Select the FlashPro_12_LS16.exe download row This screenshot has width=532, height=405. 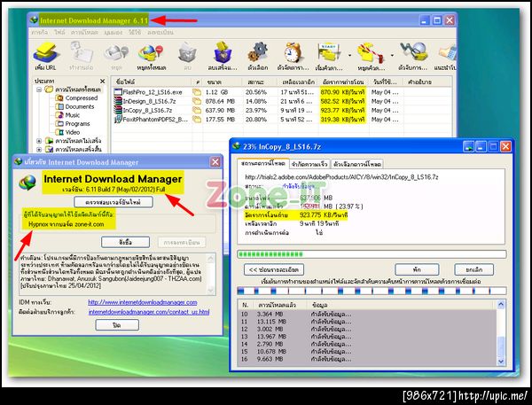(282, 92)
